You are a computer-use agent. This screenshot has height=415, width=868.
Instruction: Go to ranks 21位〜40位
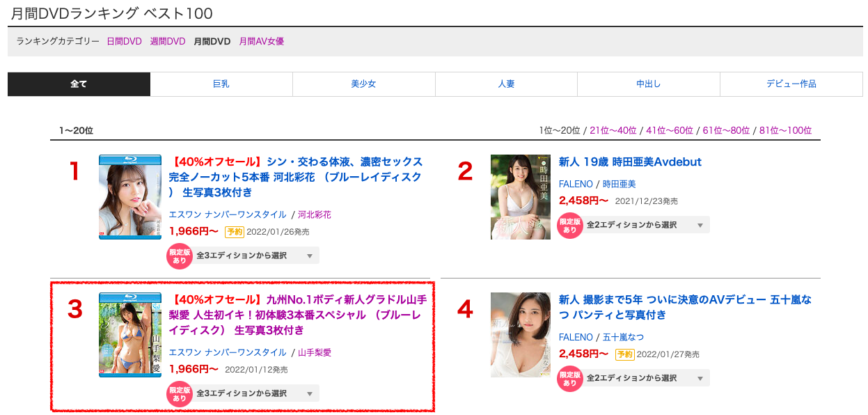613,131
